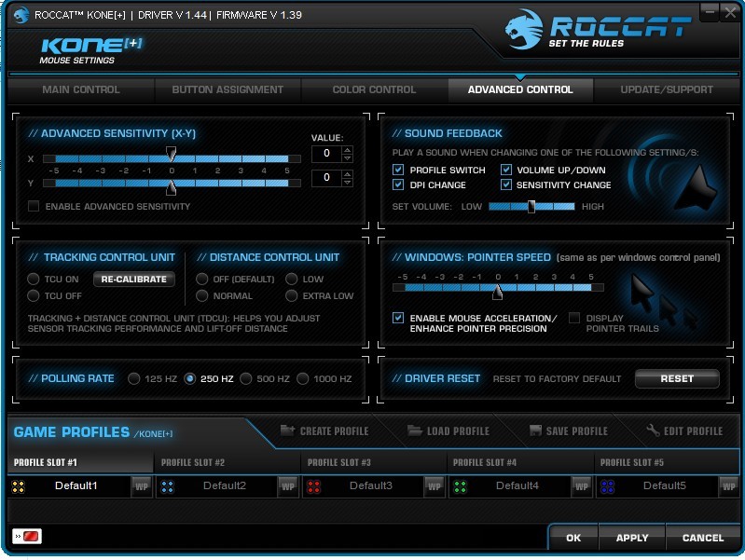This screenshot has width=745, height=560.
Task: Click the WP button for Default1
Action: (142, 486)
